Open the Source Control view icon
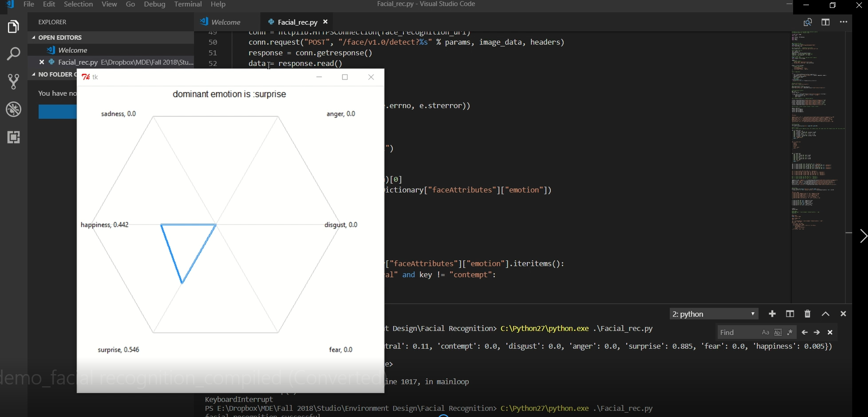Viewport: 868px width, 417px height. 13,82
